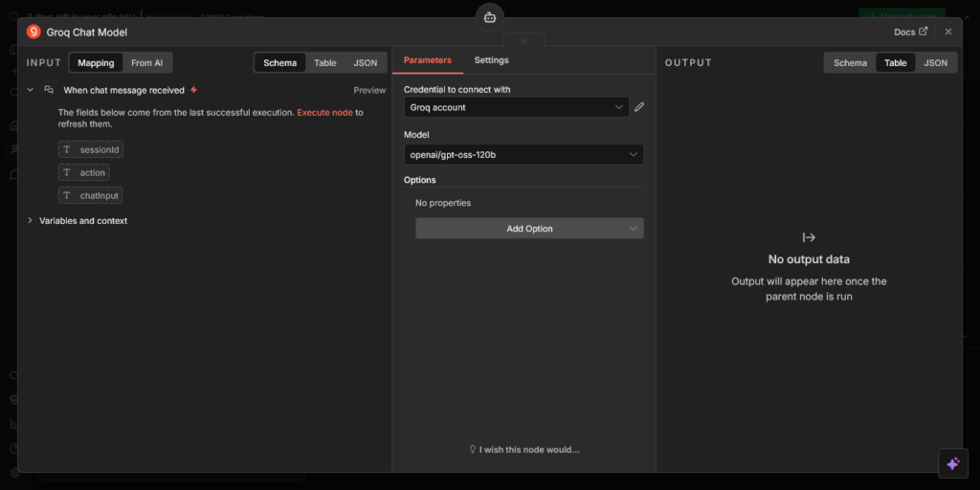Click the sessionId field type icon

67,149
